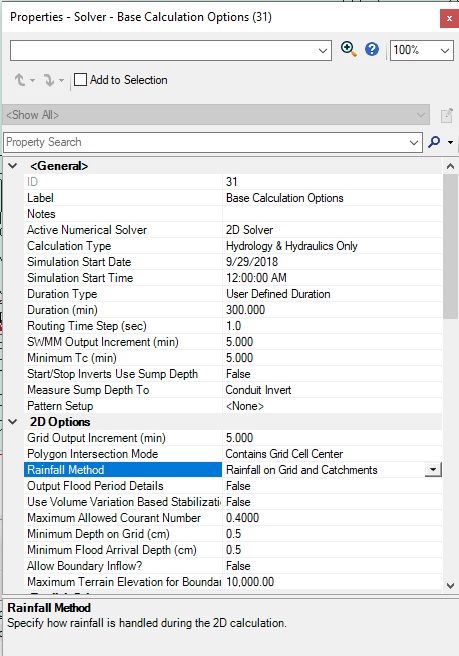Select the Active Numerical Solver row
The height and width of the screenshot is (656, 459).
click(233, 230)
